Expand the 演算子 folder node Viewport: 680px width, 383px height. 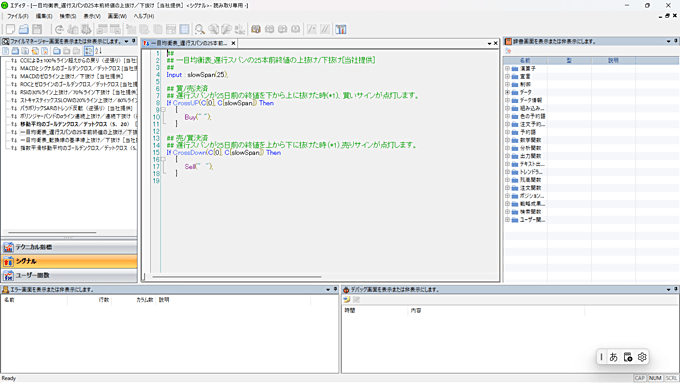[x=507, y=69]
